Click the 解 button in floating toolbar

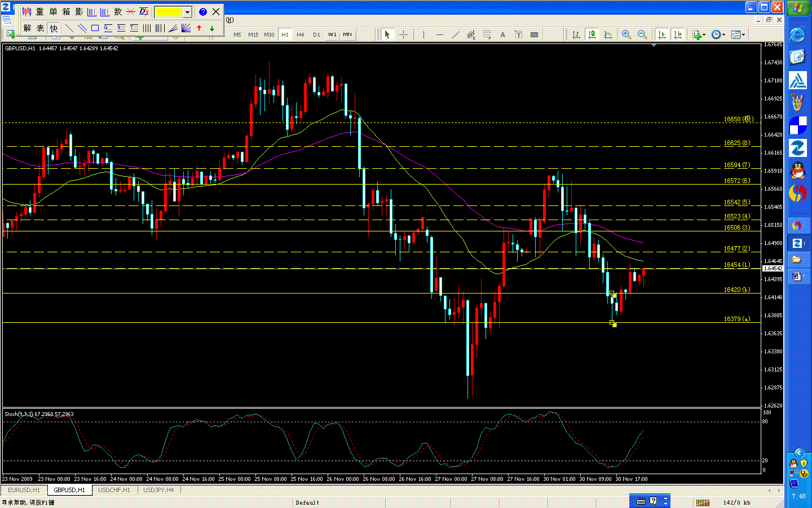(x=27, y=28)
